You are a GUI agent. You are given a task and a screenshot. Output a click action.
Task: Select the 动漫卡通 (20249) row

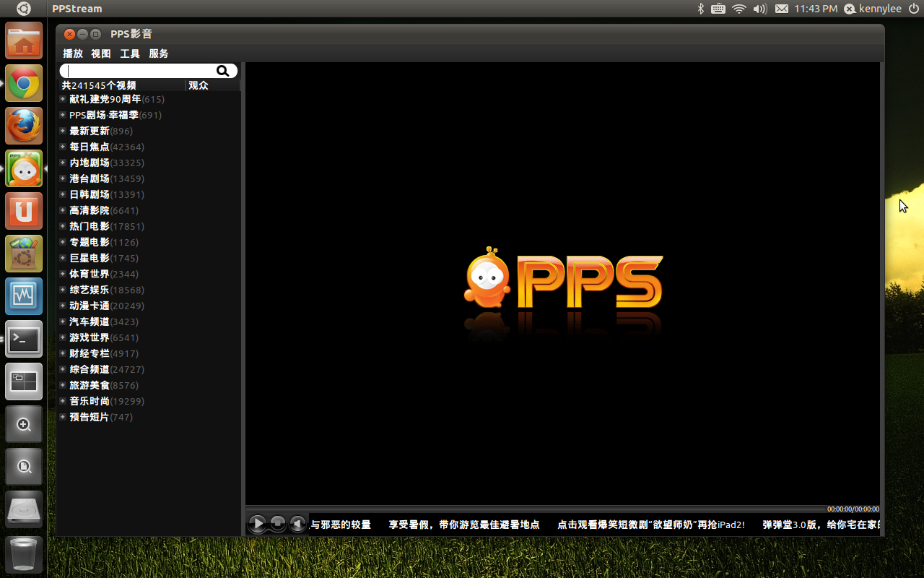point(149,306)
